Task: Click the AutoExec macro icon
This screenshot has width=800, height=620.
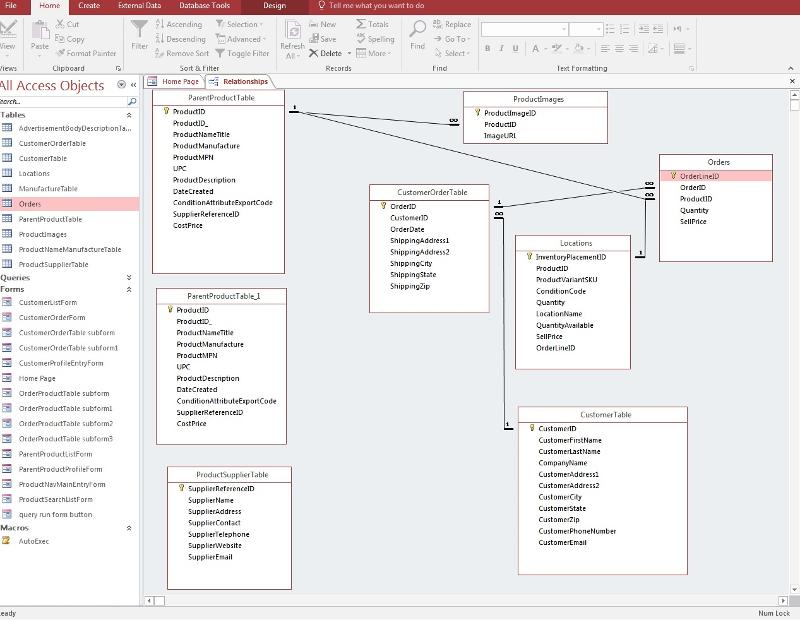Action: 7,541
